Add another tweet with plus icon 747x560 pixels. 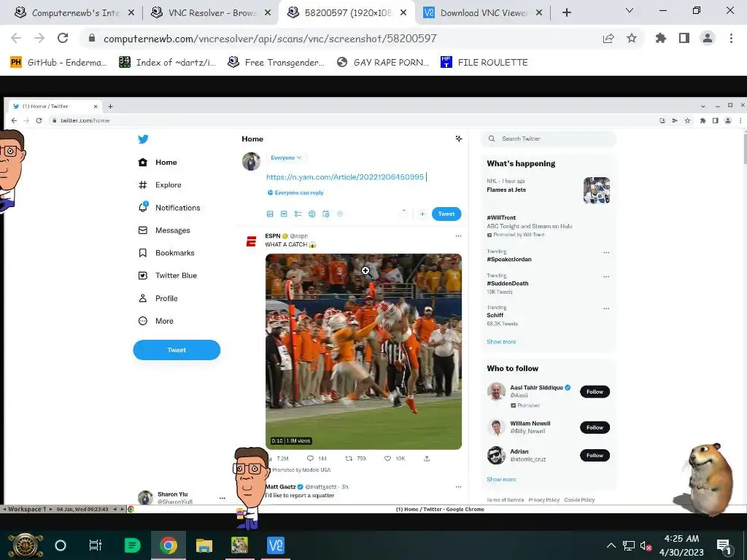tap(422, 214)
